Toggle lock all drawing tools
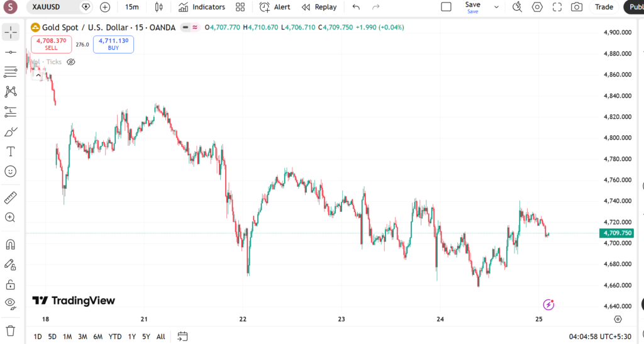 (11, 284)
